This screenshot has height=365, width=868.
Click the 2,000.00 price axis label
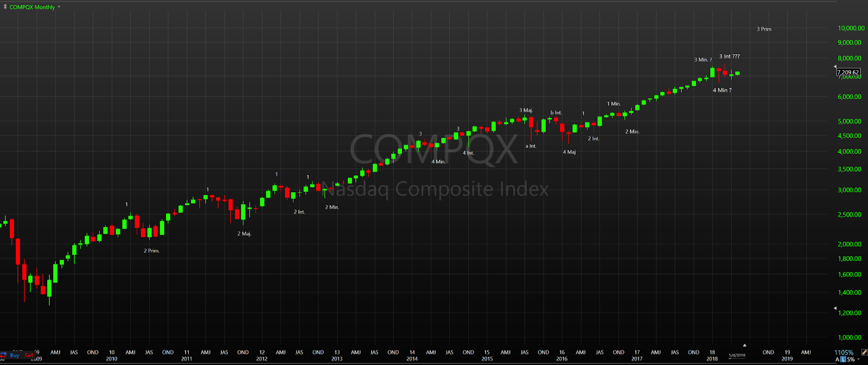coord(850,244)
